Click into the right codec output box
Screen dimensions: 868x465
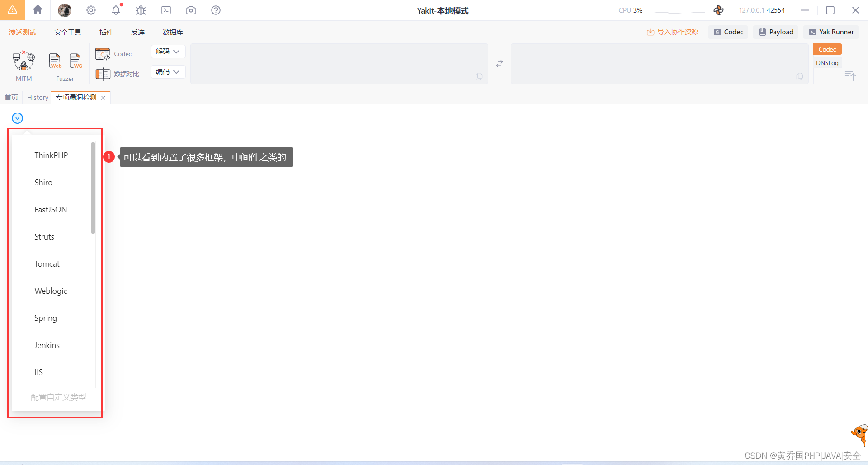click(x=660, y=64)
